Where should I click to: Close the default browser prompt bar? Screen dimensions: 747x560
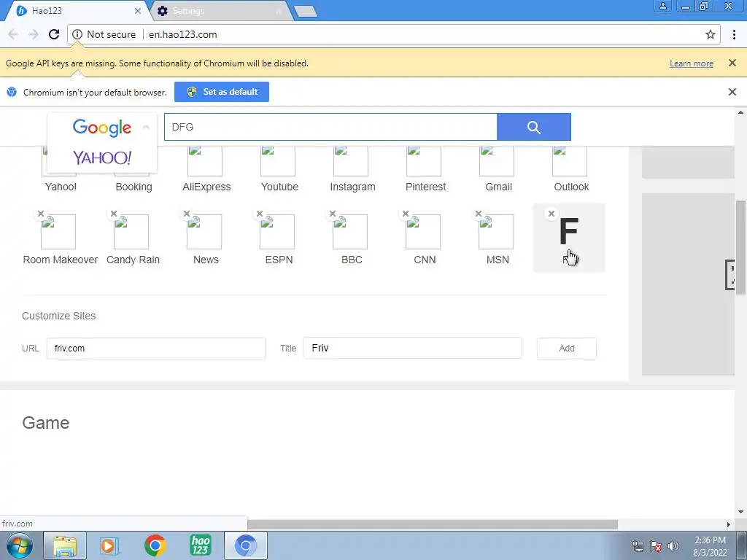pyautogui.click(x=732, y=92)
